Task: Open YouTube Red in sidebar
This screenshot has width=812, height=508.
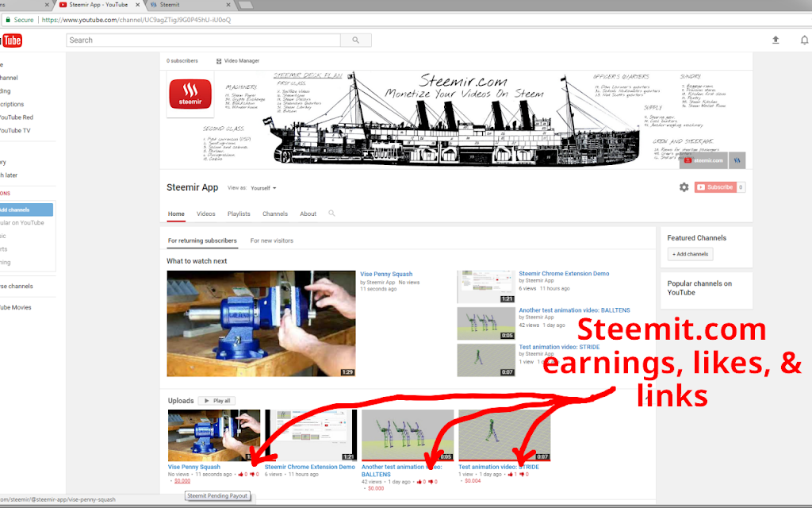Action: coord(17,117)
